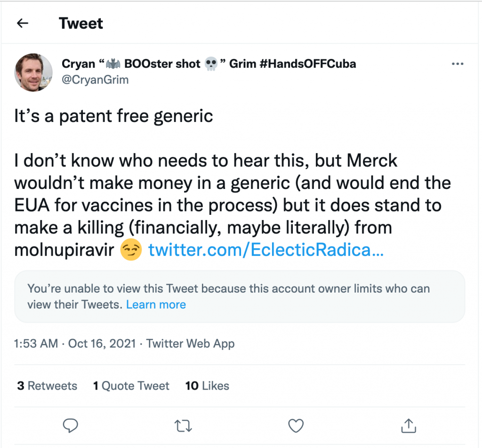This screenshot has width=482, height=448.
Task: Open CryanGrim's profile picture
Action: (x=34, y=72)
